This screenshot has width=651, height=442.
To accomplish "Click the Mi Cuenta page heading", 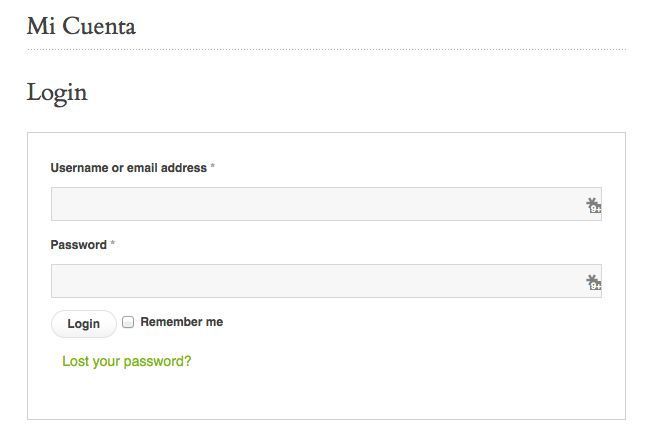I will click(81, 26).
